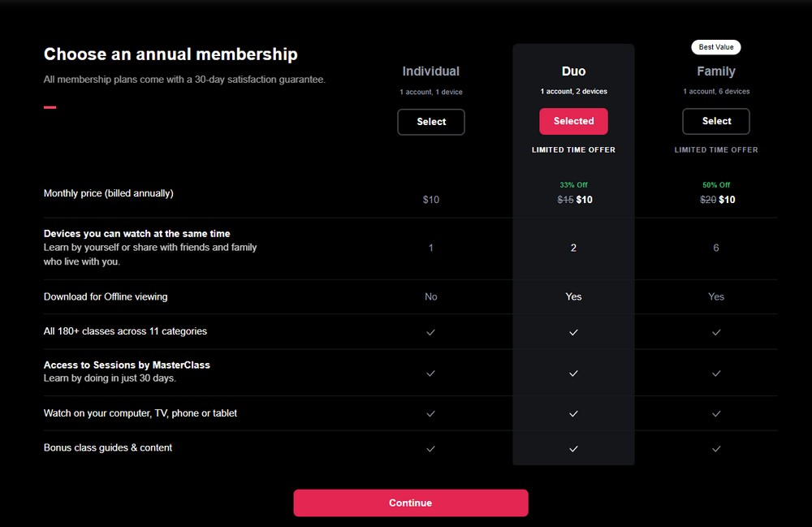The height and width of the screenshot is (527, 812).
Task: Select the Duo column header
Action: [x=573, y=71]
